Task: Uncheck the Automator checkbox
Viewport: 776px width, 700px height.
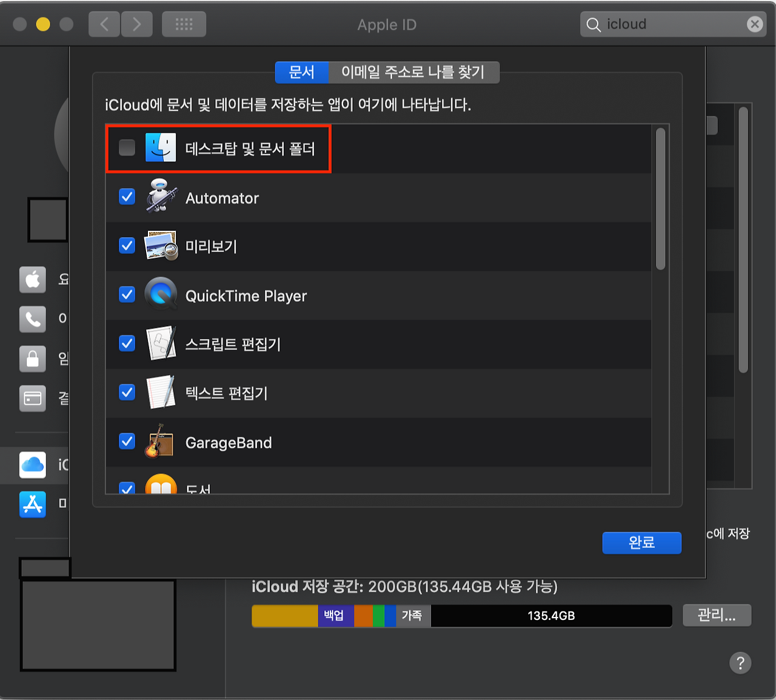Action: (127, 197)
